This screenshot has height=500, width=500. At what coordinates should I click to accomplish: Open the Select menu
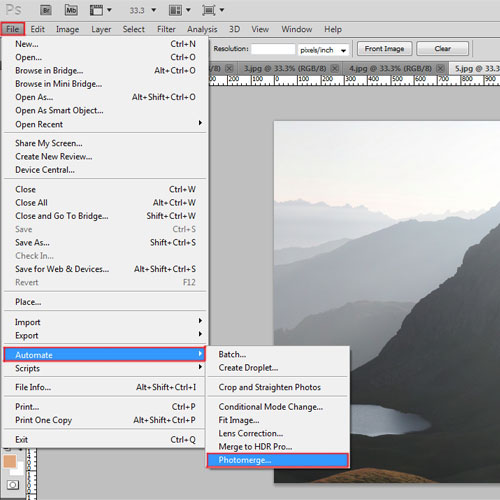click(x=133, y=29)
